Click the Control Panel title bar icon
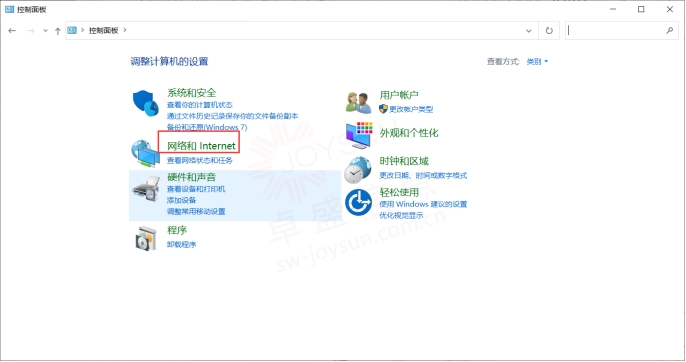The width and height of the screenshot is (686, 362). pos(9,9)
